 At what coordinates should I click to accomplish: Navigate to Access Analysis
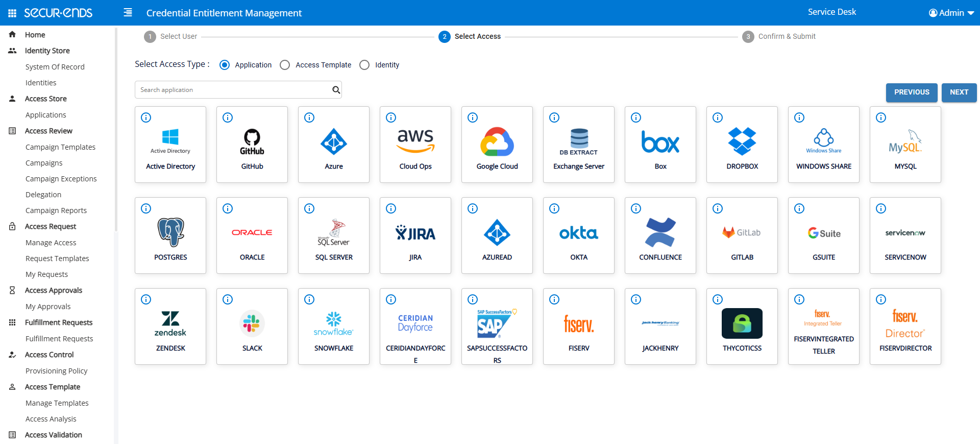coord(51,419)
